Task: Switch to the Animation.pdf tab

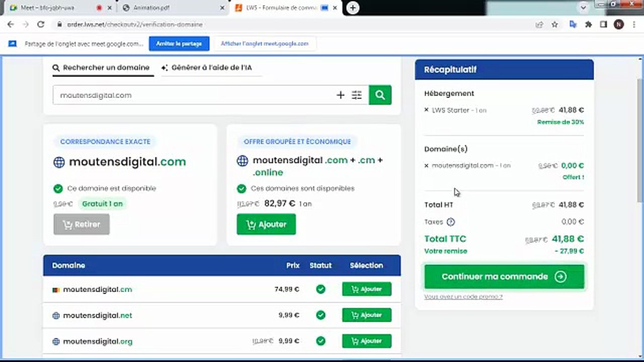Action: (x=171, y=8)
